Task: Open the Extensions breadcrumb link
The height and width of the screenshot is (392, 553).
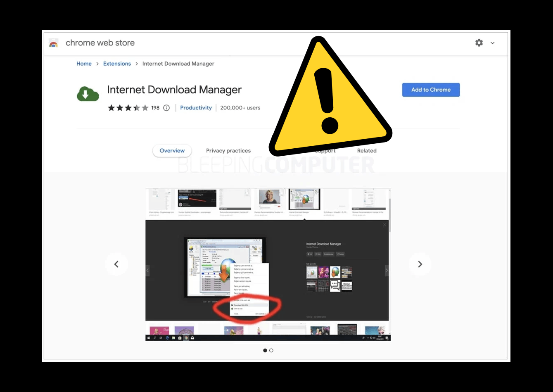Action: pyautogui.click(x=117, y=64)
